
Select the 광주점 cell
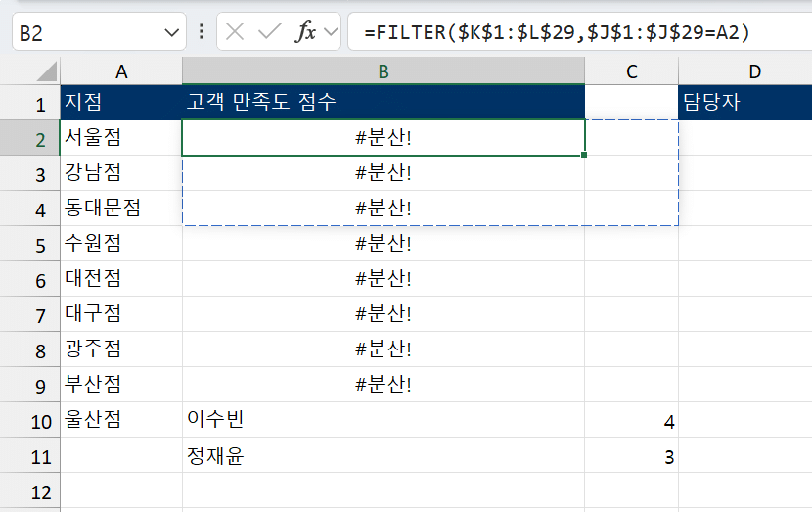[121, 349]
